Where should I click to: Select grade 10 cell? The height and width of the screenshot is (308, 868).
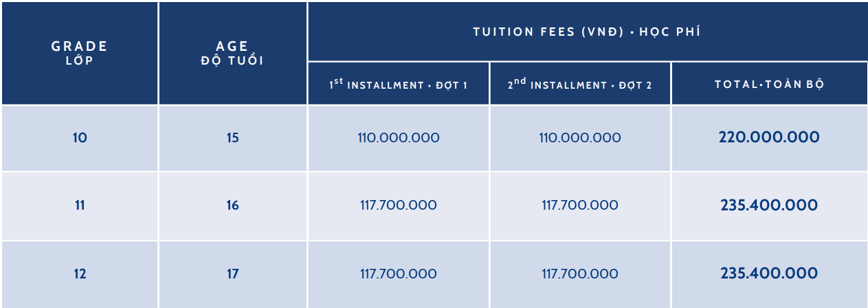pos(80,138)
